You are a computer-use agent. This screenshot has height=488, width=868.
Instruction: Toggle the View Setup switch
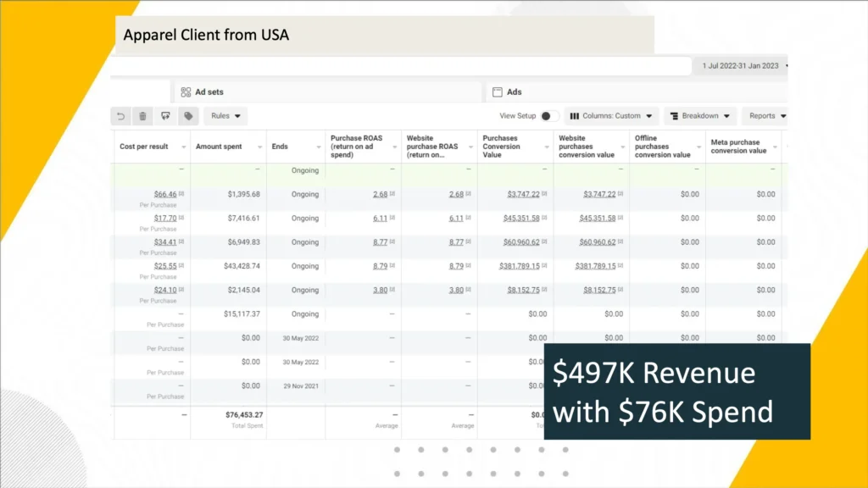pyautogui.click(x=549, y=116)
